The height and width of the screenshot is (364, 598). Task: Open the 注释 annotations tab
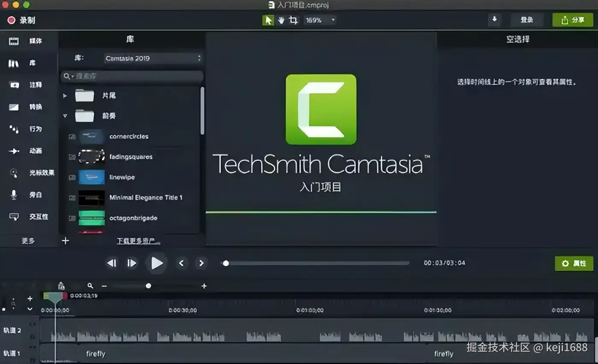[x=29, y=85]
